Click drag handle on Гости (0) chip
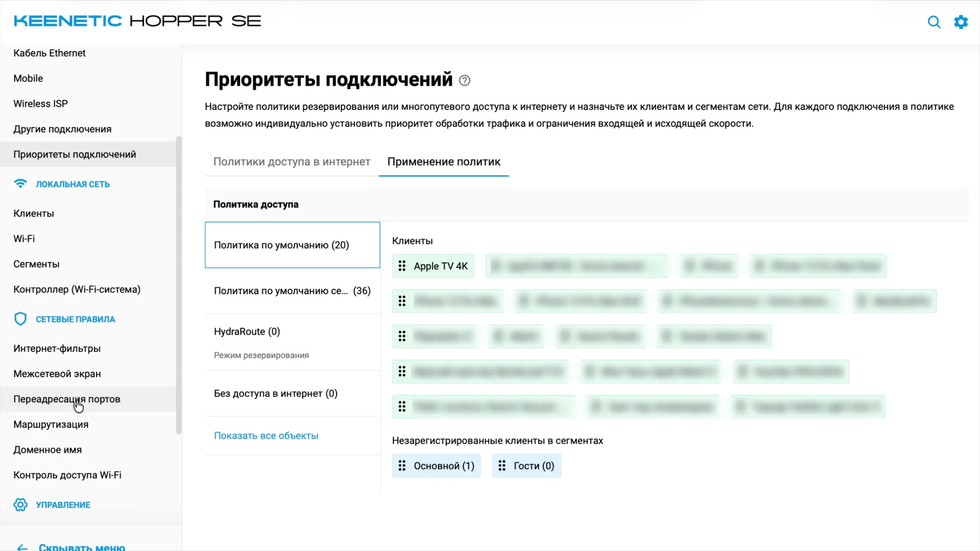The image size is (980, 551). 502,466
